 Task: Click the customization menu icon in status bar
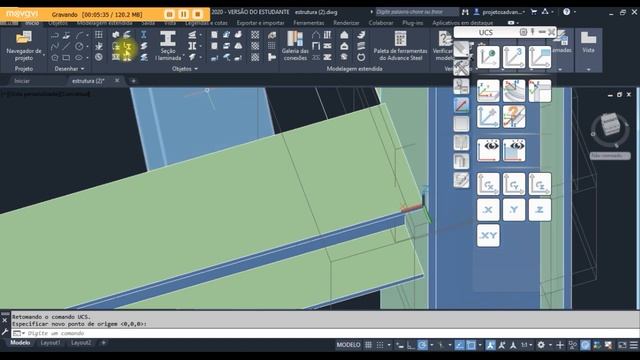633,345
